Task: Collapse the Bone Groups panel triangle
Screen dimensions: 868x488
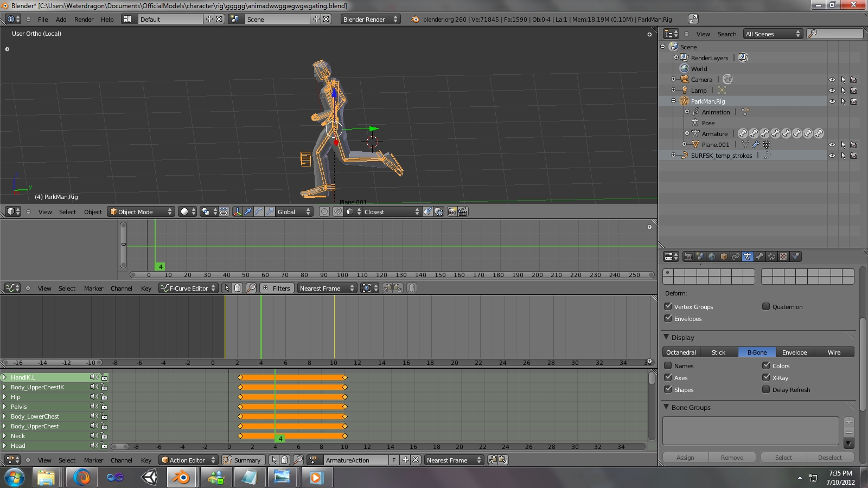Action: (666, 407)
